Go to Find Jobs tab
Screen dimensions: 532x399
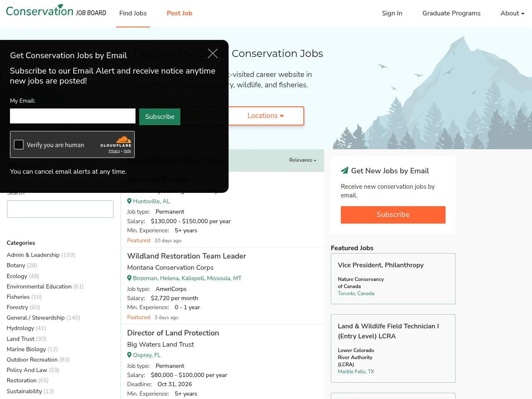[x=133, y=13]
